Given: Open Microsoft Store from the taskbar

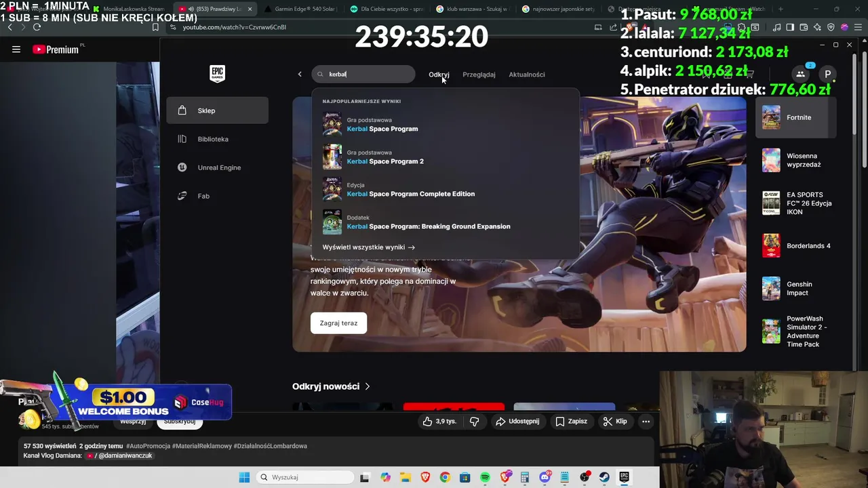Looking at the screenshot, I should coord(465,477).
